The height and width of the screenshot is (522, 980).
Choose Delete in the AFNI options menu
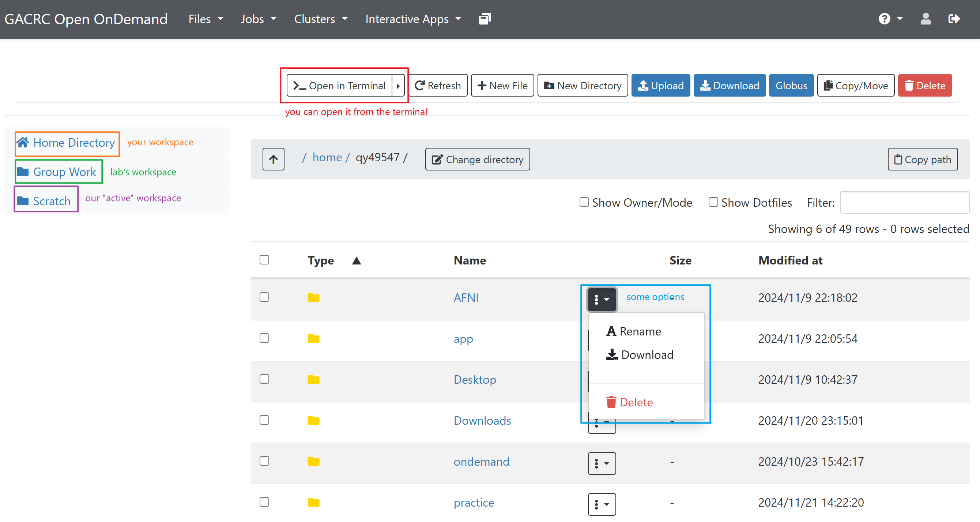[x=629, y=402]
